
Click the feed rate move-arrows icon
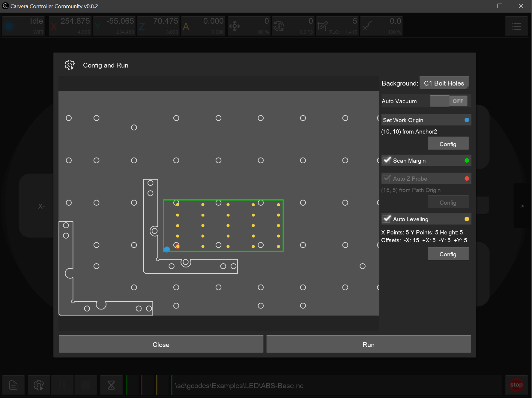[x=235, y=26]
